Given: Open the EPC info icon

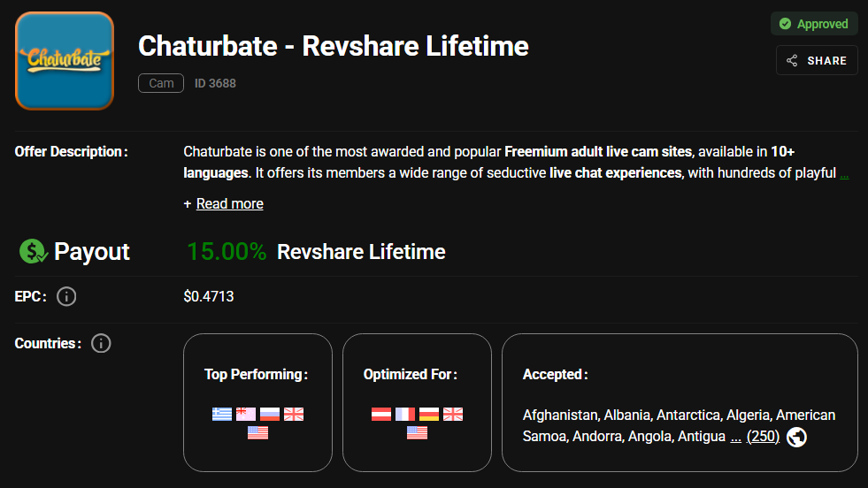Looking at the screenshot, I should [66, 296].
